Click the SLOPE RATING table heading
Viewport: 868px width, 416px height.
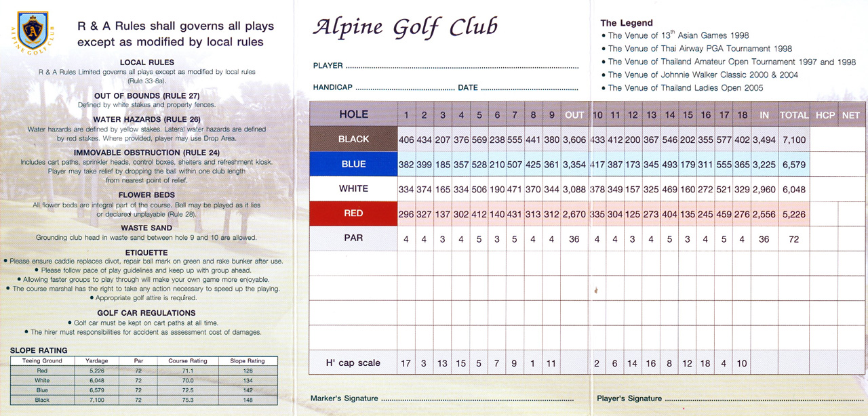(39, 350)
